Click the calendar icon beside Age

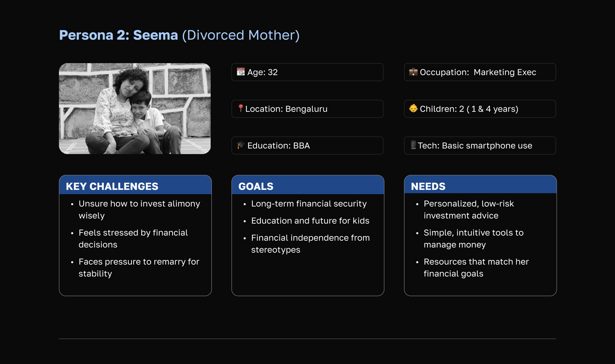point(241,72)
